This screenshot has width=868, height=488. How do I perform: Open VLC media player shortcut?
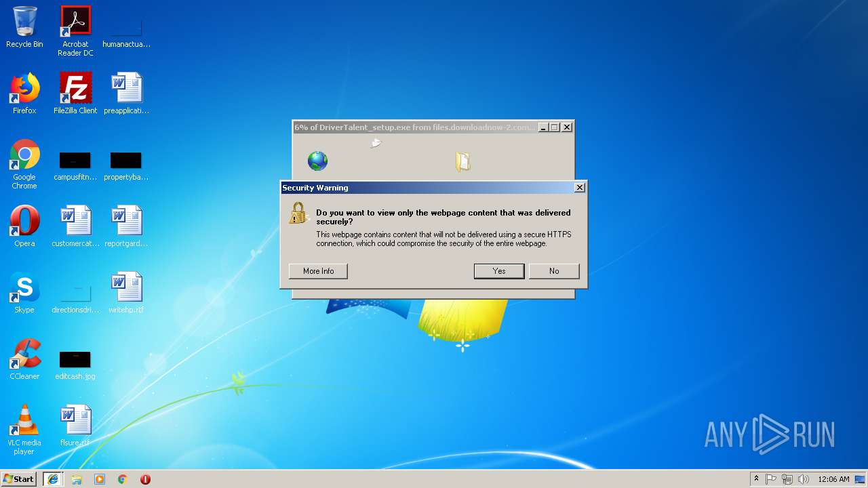tap(24, 430)
